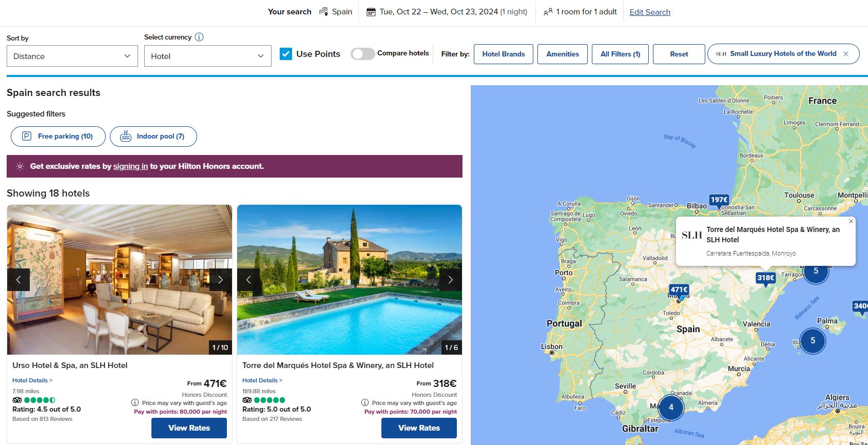The height and width of the screenshot is (445, 868).
Task: Click TripAdvisor rating for Torre del Marqués
Action: pos(264,400)
